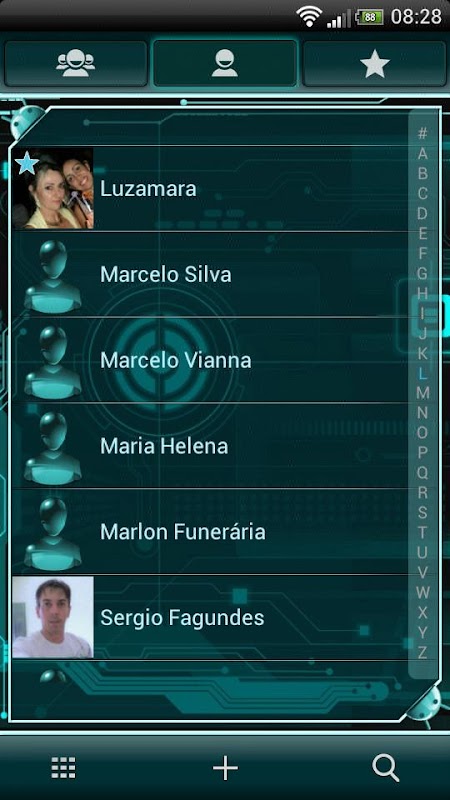Select the single-contact Contacts tab
Screen dimensions: 450x800
[225, 63]
